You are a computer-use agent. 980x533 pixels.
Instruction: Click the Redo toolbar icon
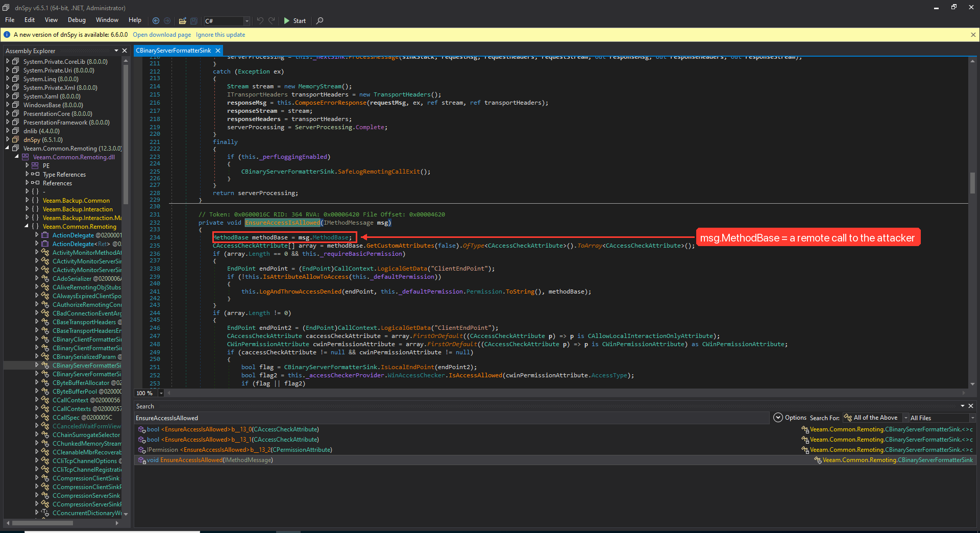coord(272,21)
